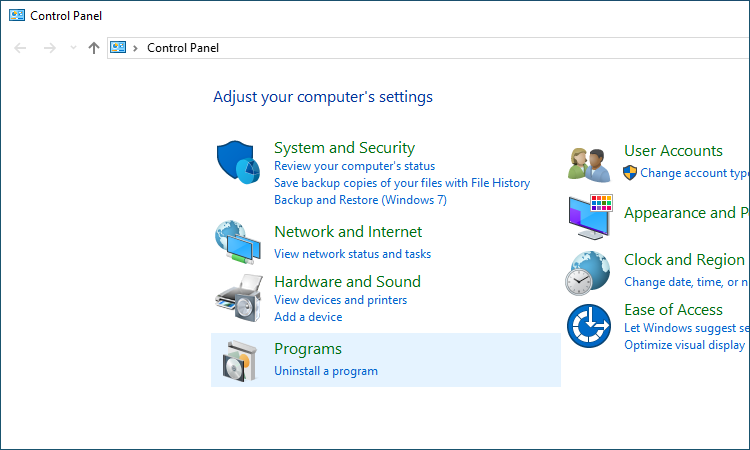Open the System and Security heading
Image resolution: width=750 pixels, height=450 pixels.
pos(344,148)
